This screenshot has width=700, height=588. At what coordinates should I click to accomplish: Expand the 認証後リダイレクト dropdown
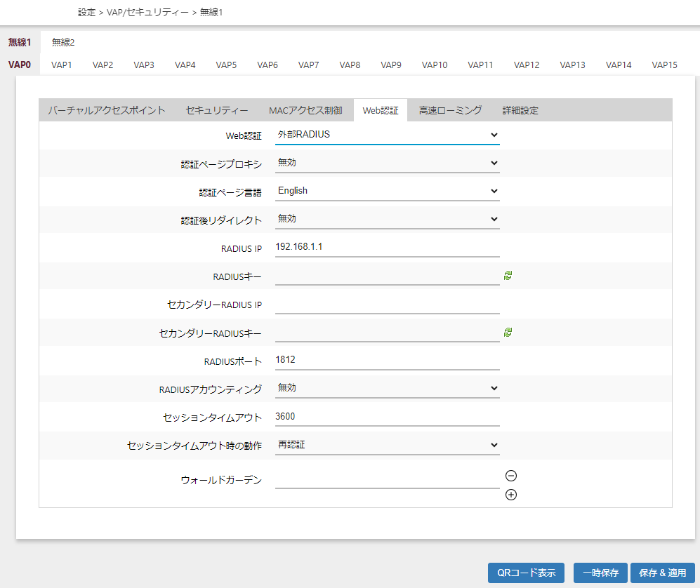387,219
